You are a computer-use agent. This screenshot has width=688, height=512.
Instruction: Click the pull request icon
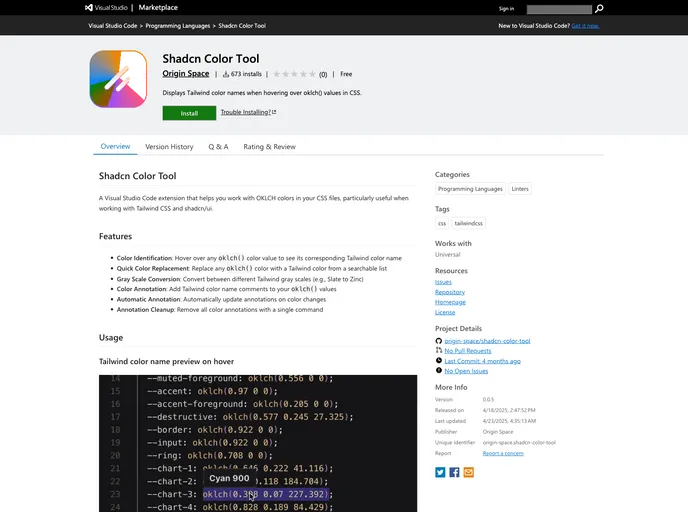(x=438, y=350)
